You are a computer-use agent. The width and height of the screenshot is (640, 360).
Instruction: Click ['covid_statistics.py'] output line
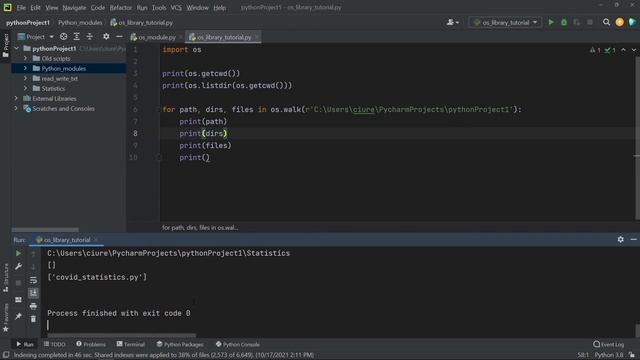click(x=97, y=277)
